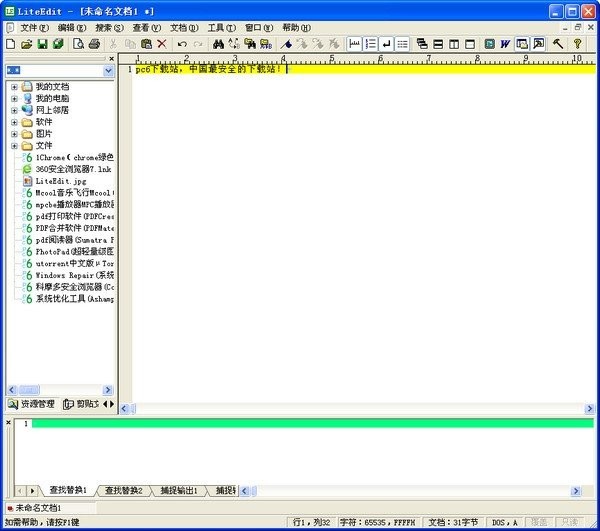
Task: Toggle the dotted lines list-view toolbar button
Action: tap(402, 44)
